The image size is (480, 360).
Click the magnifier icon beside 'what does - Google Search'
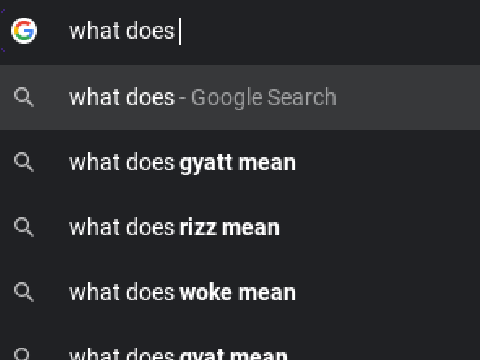(x=24, y=97)
